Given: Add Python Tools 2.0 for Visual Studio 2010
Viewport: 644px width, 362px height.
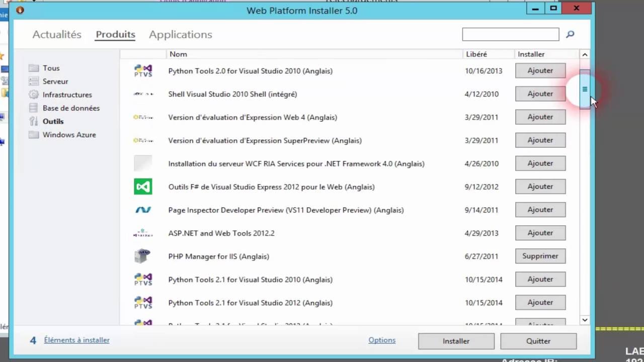Looking at the screenshot, I should 540,70.
